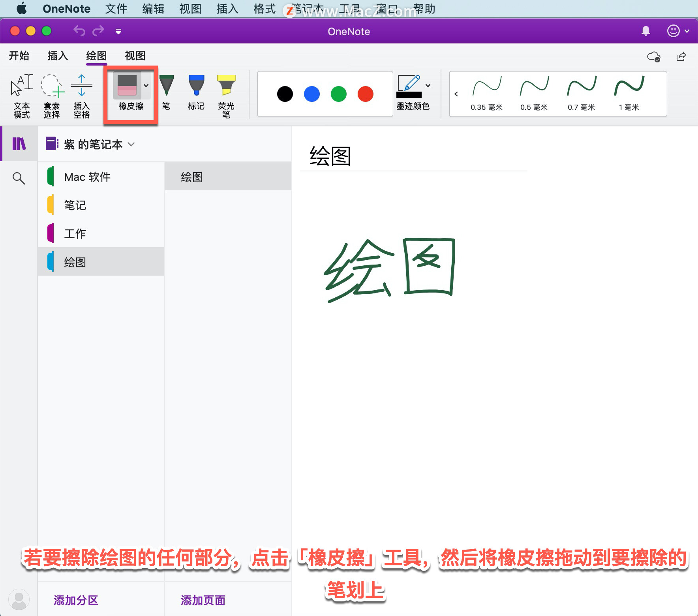Screen dimensions: 698x616
Task: Click the Insert Space (插入空格) tool
Action: 82,96
